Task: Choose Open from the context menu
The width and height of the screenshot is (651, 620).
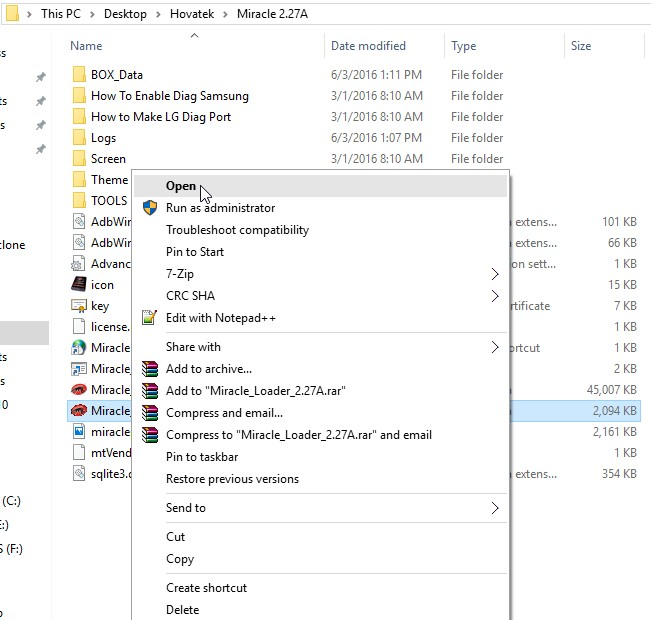Action: point(320,186)
